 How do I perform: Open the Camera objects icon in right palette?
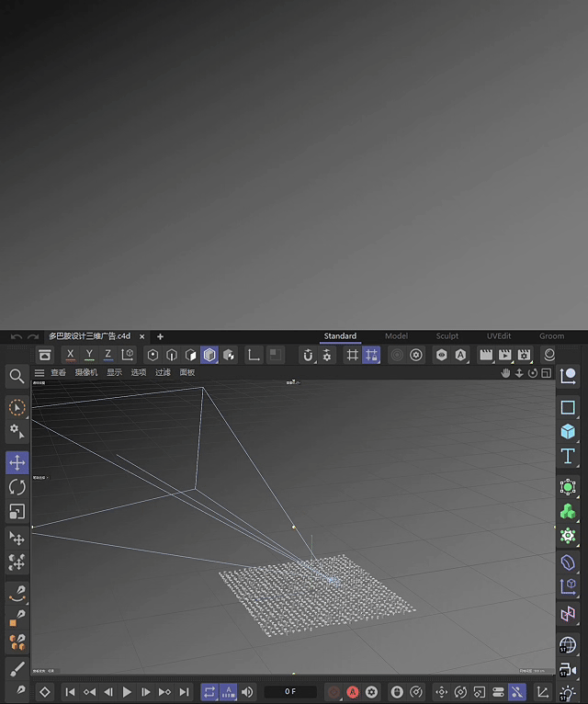coord(568,670)
